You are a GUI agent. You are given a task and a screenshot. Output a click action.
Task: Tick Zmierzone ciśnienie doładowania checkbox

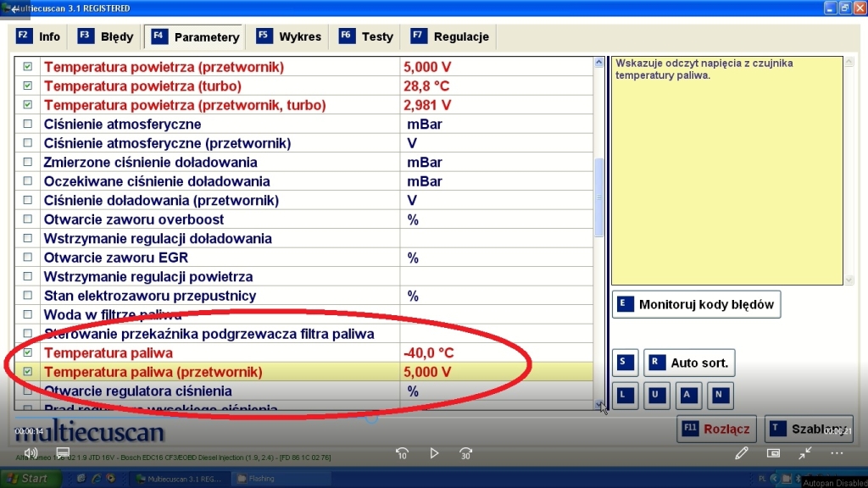point(28,162)
